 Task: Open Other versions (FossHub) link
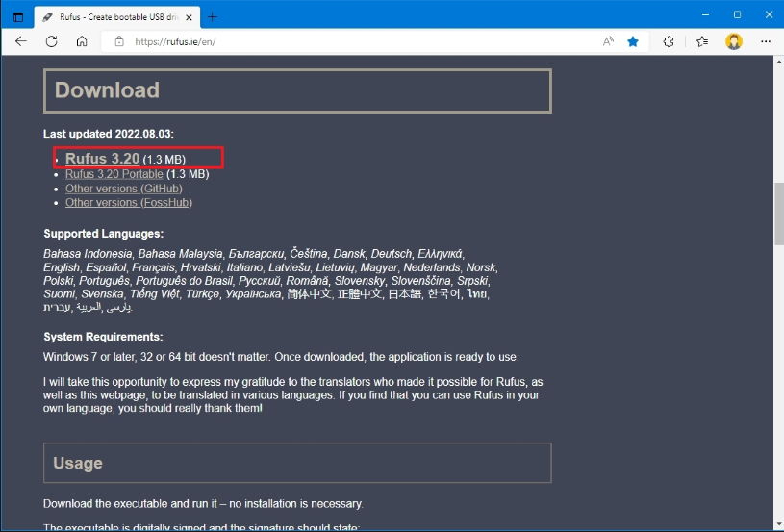(129, 202)
